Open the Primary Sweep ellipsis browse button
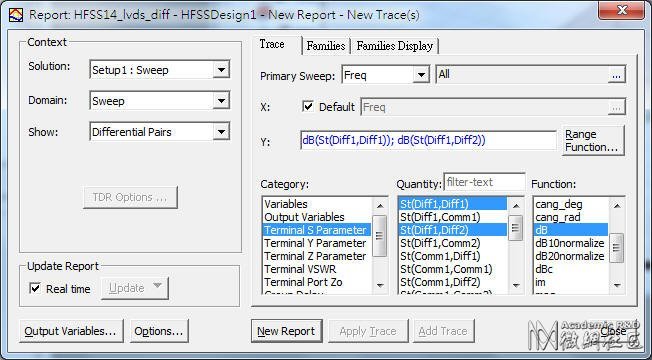The height and width of the screenshot is (360, 652). (x=616, y=75)
